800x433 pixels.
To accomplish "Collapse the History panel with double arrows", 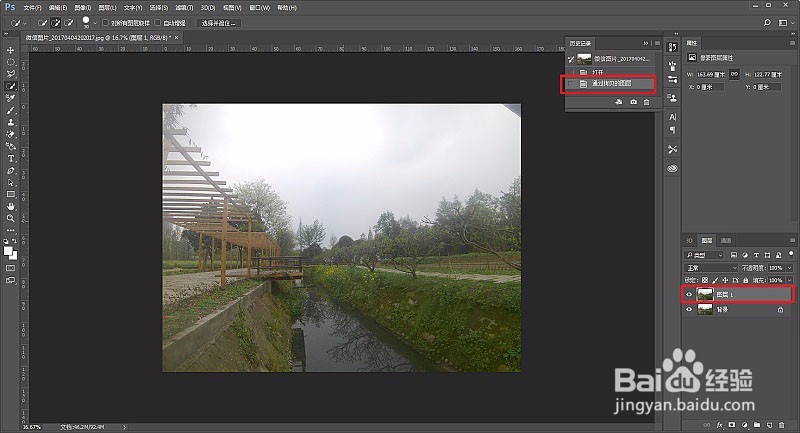I will click(x=646, y=43).
